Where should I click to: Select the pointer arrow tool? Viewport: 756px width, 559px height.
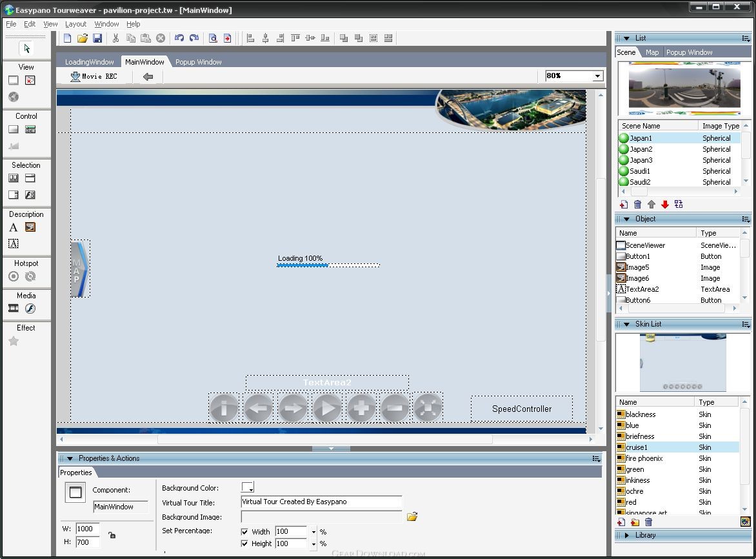click(26, 48)
